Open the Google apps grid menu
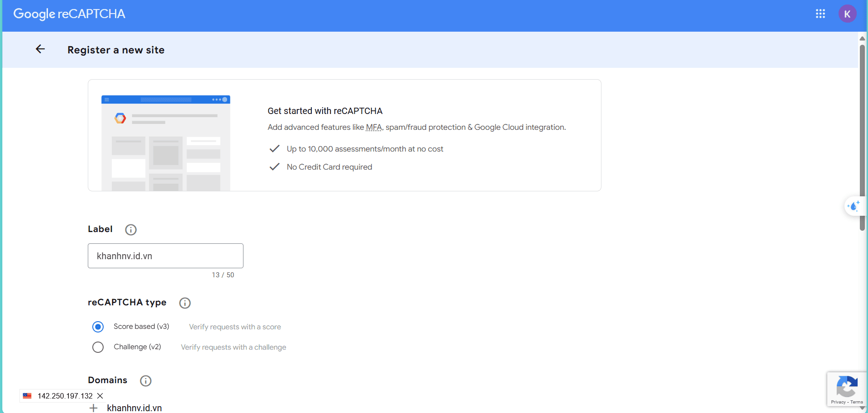 pyautogui.click(x=820, y=14)
